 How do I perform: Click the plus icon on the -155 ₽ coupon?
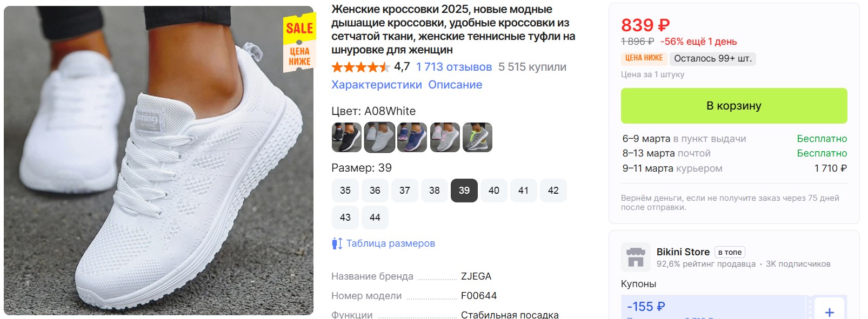pos(829,311)
